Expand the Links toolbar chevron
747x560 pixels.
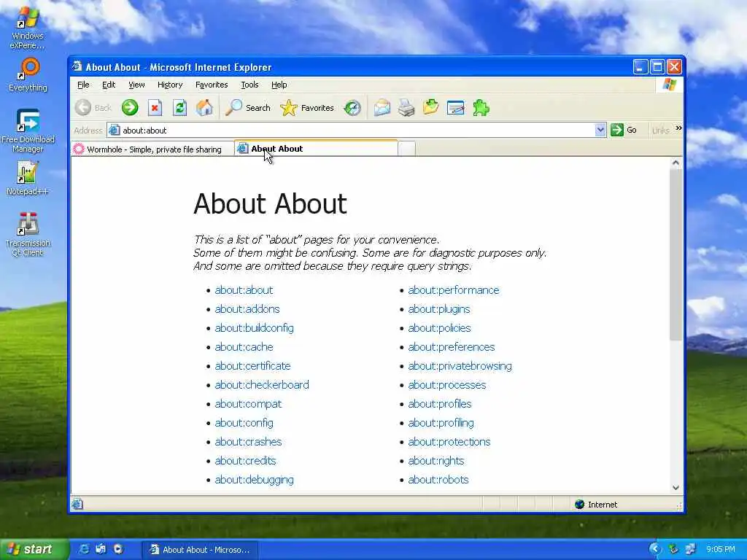(678, 128)
